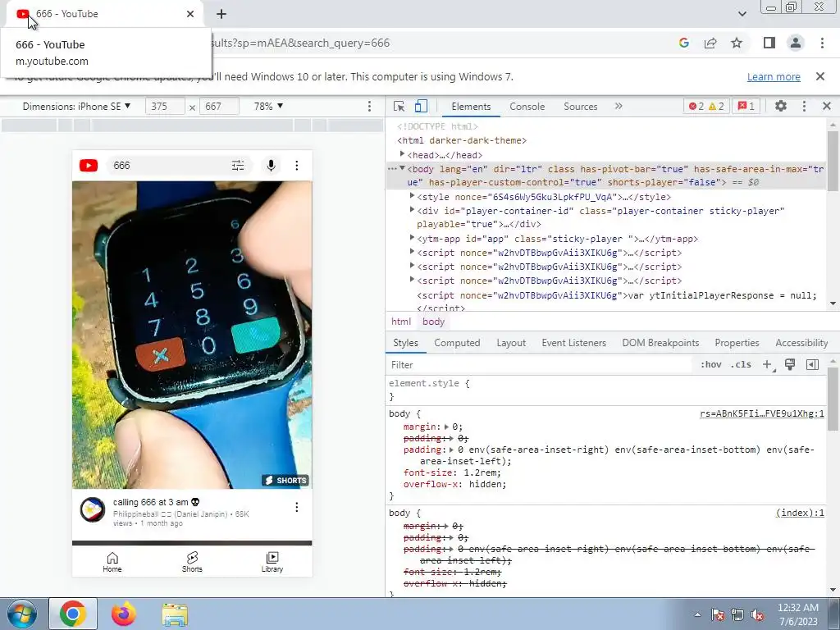Click the device width field 375
This screenshot has height=630, width=840.
165,106
